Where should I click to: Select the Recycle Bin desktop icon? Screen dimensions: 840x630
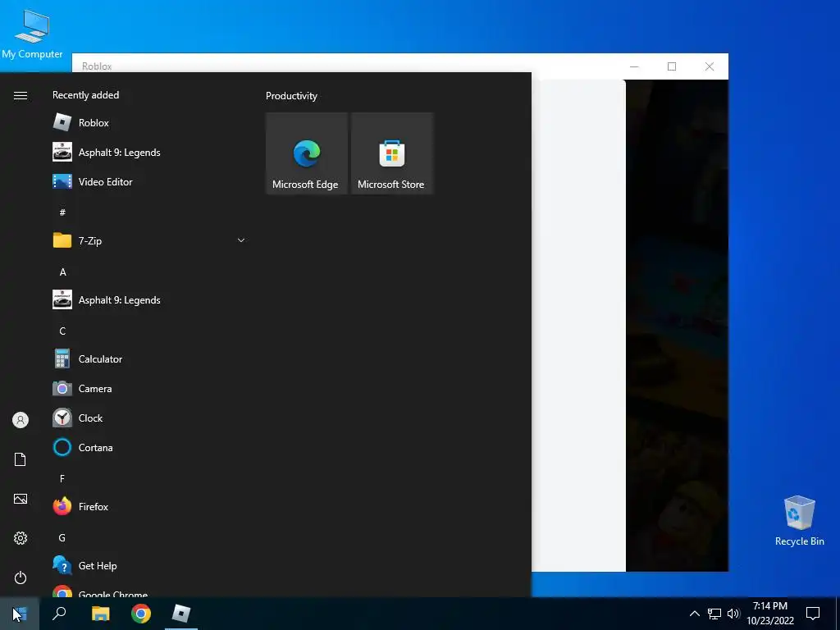pos(799,520)
